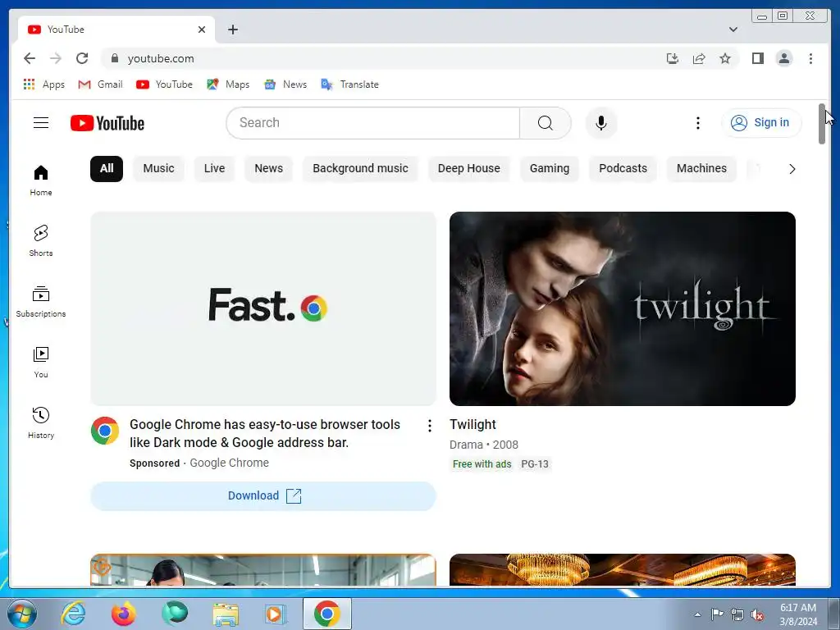Open the Chrome profile avatar

[x=783, y=58]
